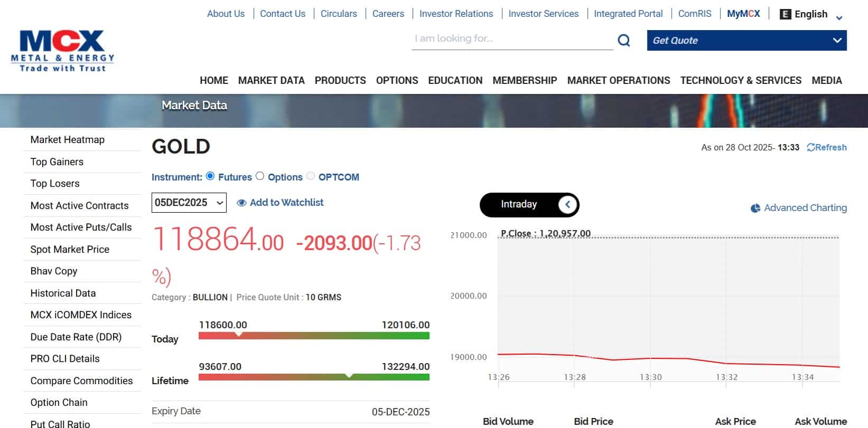Click the 05-DEC-2025 expiry date value

point(400,412)
